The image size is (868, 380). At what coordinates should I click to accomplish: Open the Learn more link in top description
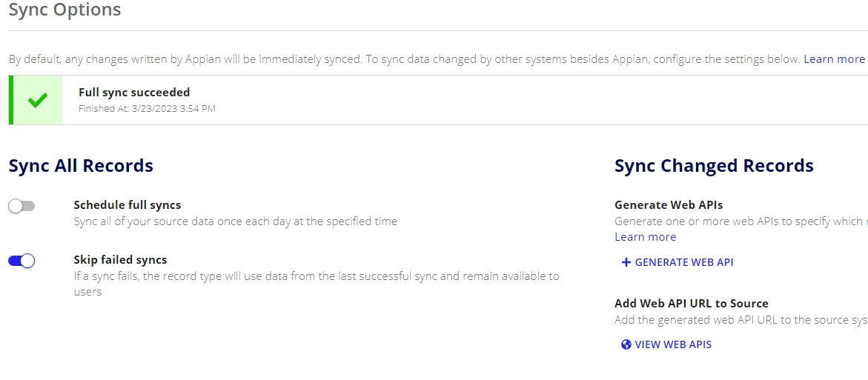tap(834, 59)
